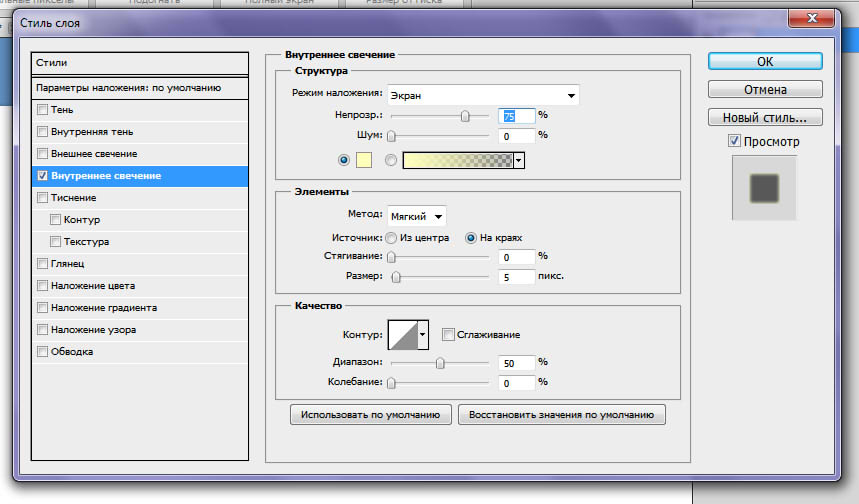
Task: Uncheck the Внутреннее свечение checkbox
Action: pyautogui.click(x=42, y=176)
